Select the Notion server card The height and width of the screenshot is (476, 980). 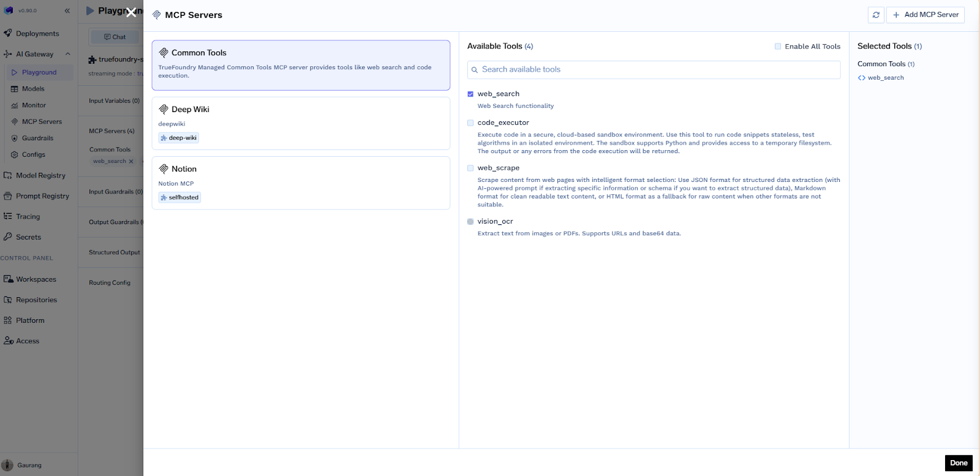[301, 183]
